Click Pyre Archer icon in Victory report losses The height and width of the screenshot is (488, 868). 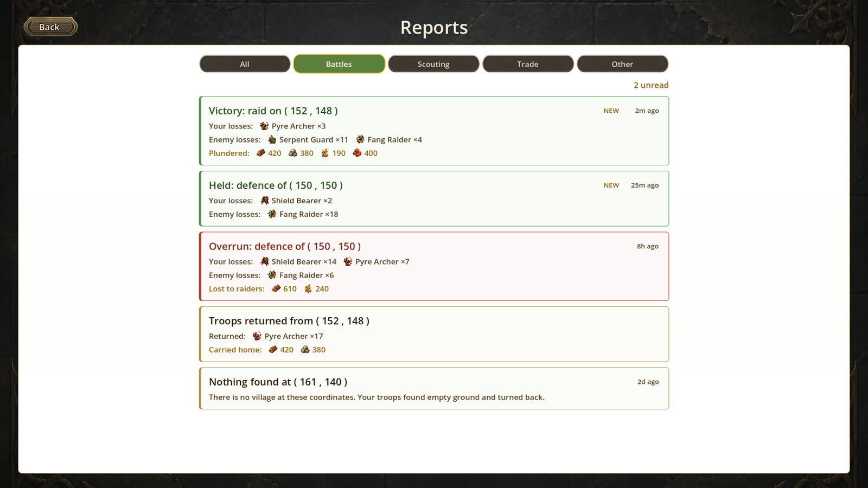(264, 126)
